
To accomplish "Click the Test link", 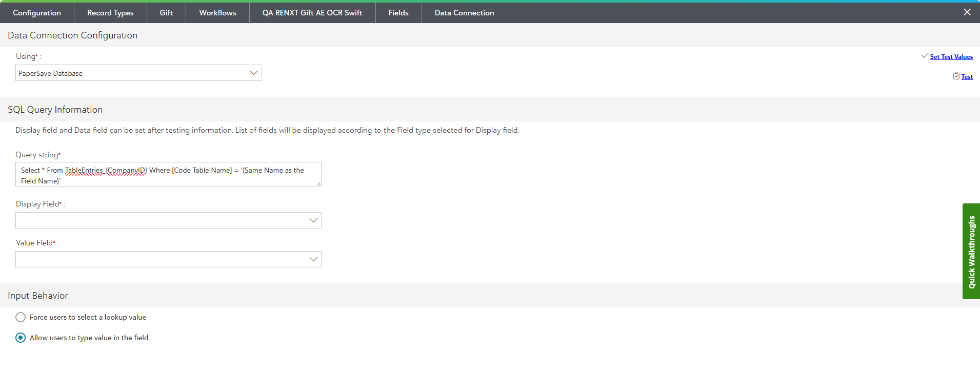I will coord(967,77).
